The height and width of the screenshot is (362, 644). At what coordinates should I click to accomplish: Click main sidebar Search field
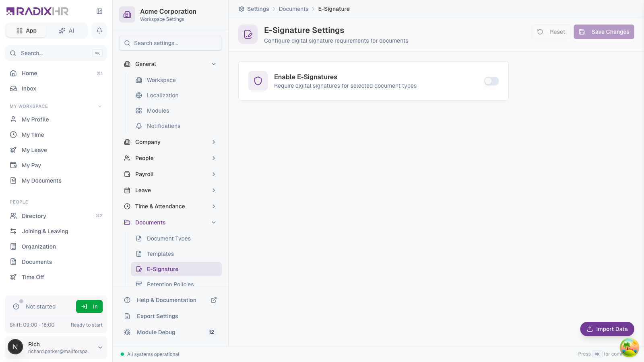click(56, 53)
